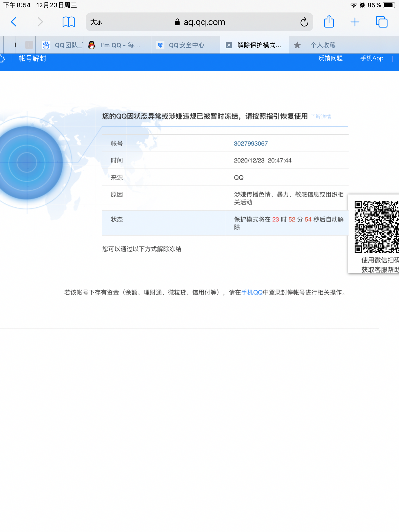The width and height of the screenshot is (399, 532).
Task: Select the time value 2020/12/23 20:47:44
Action: pos(263,161)
